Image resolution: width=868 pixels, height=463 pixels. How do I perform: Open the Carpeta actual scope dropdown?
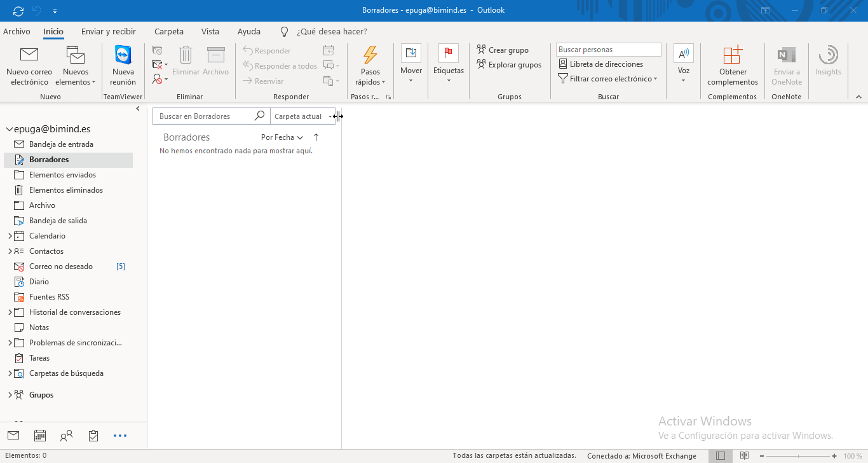point(303,116)
